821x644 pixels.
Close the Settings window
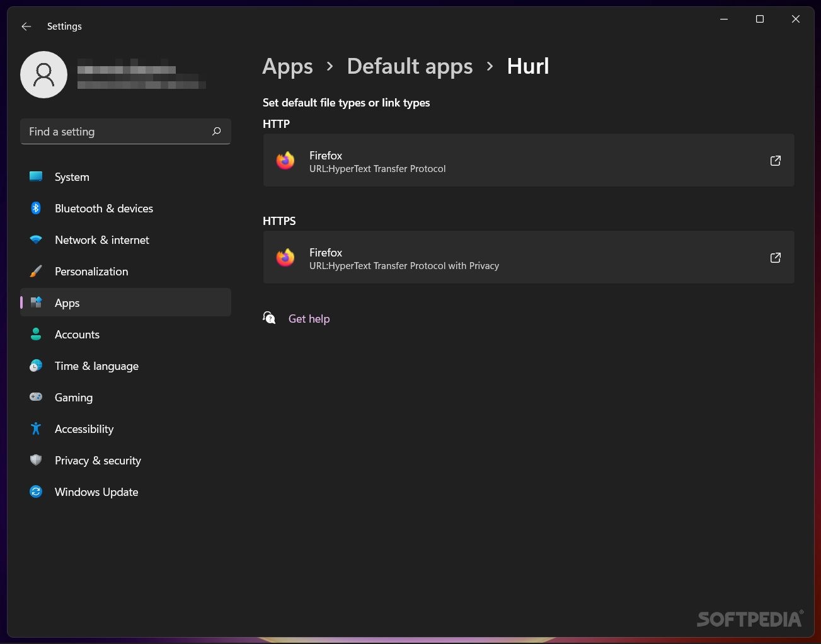pyautogui.click(x=796, y=19)
